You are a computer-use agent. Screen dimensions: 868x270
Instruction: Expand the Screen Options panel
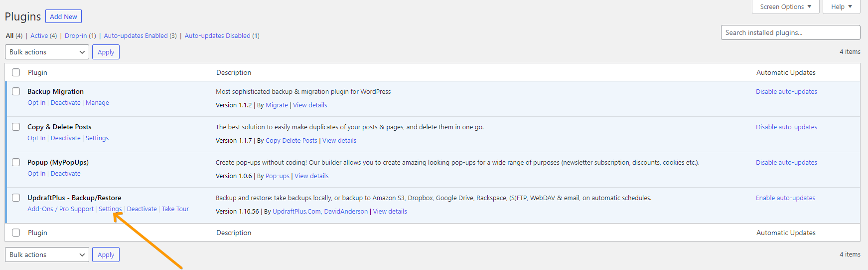785,6
